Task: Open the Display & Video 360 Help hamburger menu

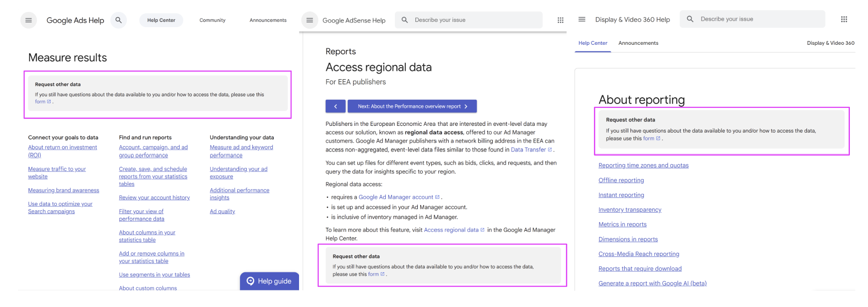Action: tap(582, 19)
